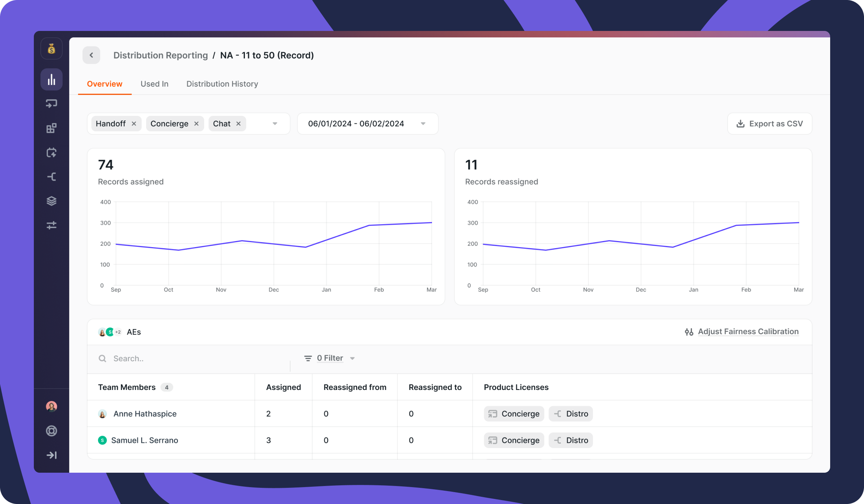Click the Distribution Reporting breadcrumb
This screenshot has width=864, height=504.
(x=161, y=55)
